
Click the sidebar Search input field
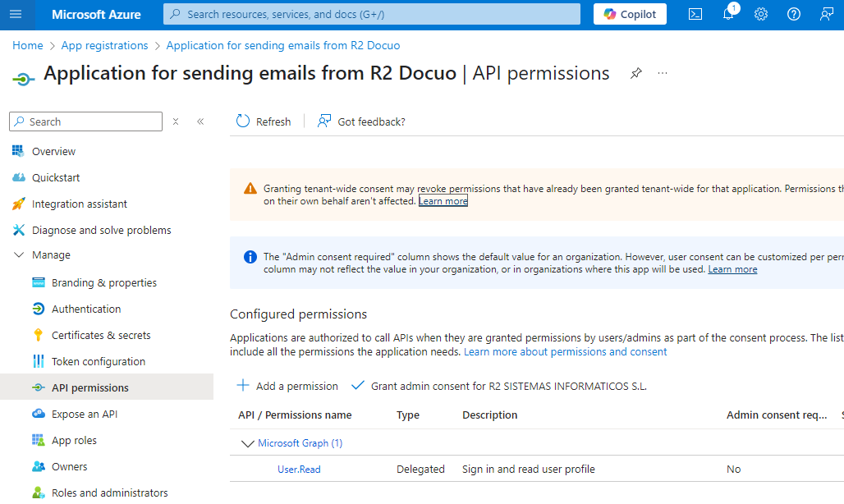point(85,121)
